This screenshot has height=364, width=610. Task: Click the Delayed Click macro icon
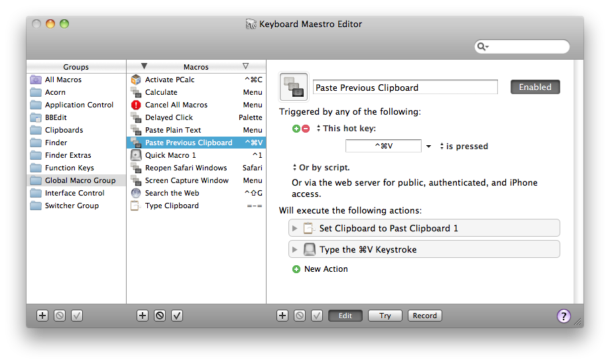(x=136, y=117)
